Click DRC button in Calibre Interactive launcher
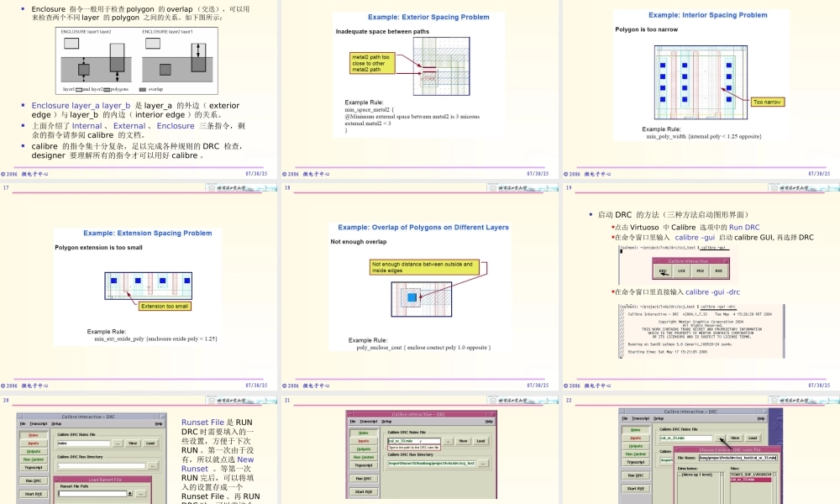This screenshot has height=504, width=840. [x=663, y=271]
